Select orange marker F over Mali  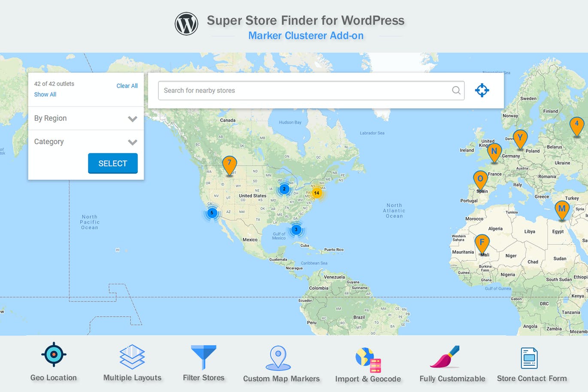[x=482, y=244]
